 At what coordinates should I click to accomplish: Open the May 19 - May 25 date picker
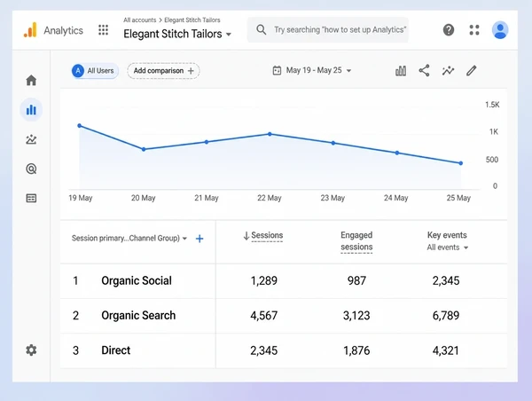312,70
